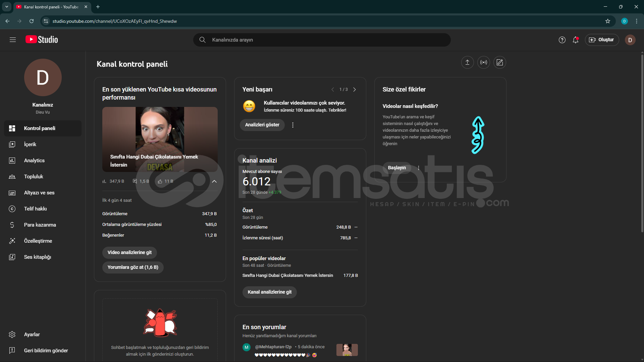Viewport: 644px width, 362px height.
Task: Open Para kazanma in the sidebar
Action: 43,225
